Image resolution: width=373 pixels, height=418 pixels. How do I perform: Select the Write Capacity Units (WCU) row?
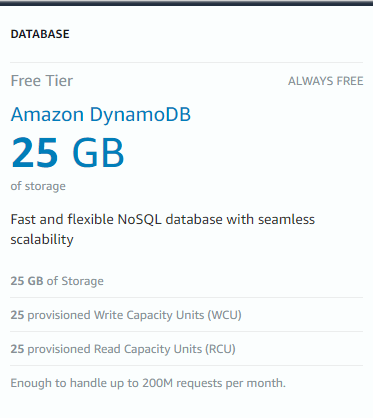(186, 315)
